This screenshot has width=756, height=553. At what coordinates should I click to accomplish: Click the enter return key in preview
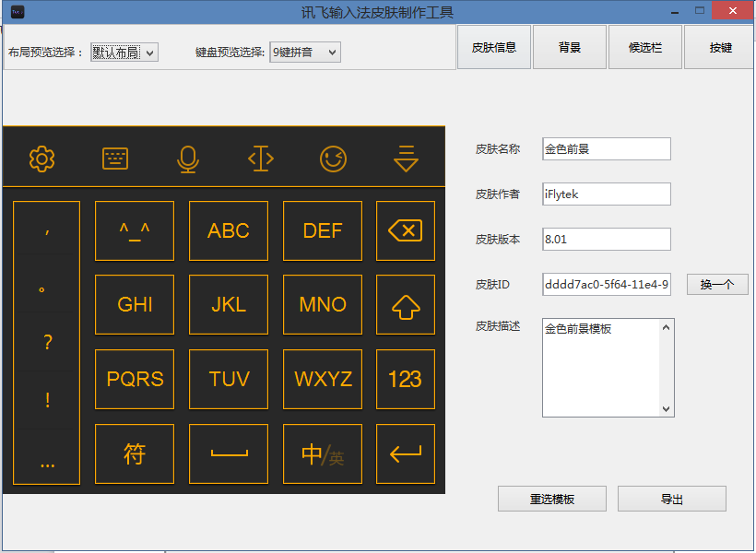click(406, 453)
